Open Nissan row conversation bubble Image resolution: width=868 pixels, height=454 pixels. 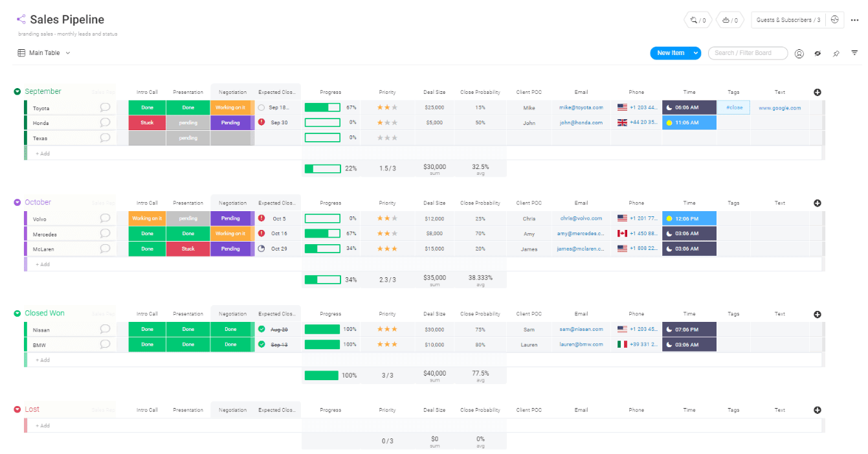[106, 329]
